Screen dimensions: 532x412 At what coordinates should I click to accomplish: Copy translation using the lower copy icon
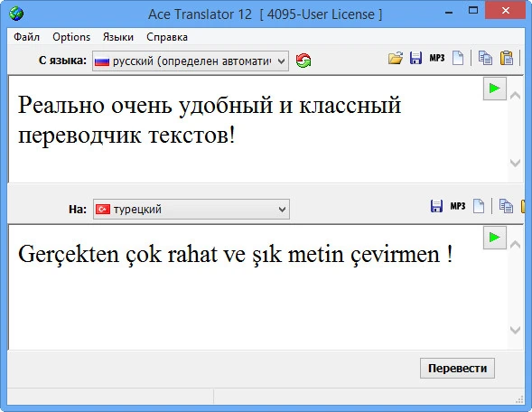[506, 206]
